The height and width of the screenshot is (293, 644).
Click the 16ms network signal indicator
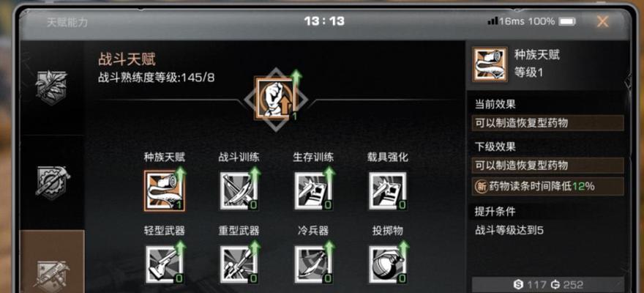pyautogui.click(x=506, y=21)
